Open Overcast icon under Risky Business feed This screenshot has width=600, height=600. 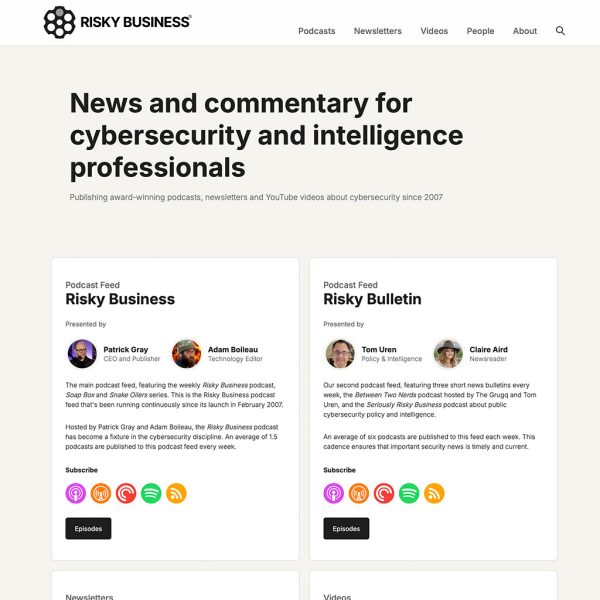coord(101,493)
